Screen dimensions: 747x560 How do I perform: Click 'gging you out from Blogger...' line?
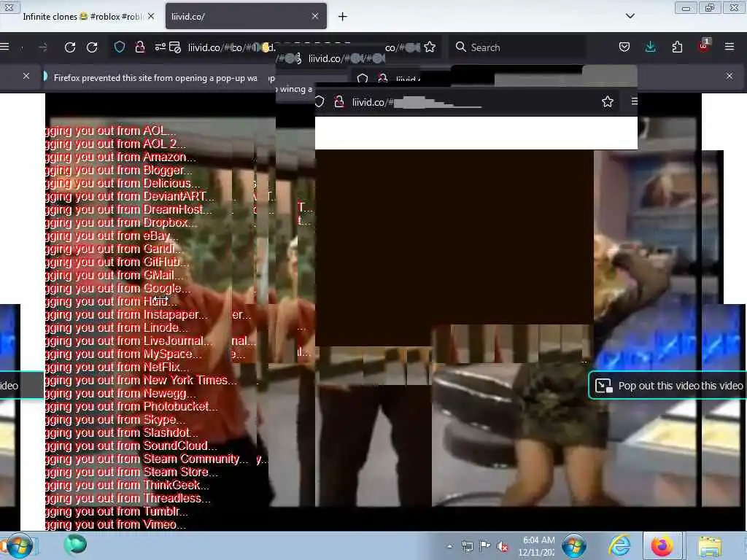119,170
